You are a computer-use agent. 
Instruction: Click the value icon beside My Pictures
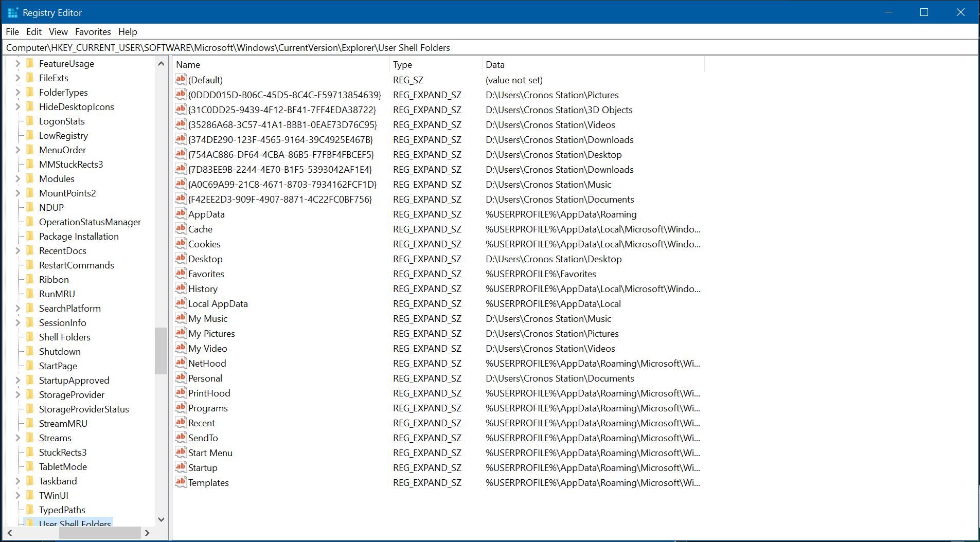point(181,333)
